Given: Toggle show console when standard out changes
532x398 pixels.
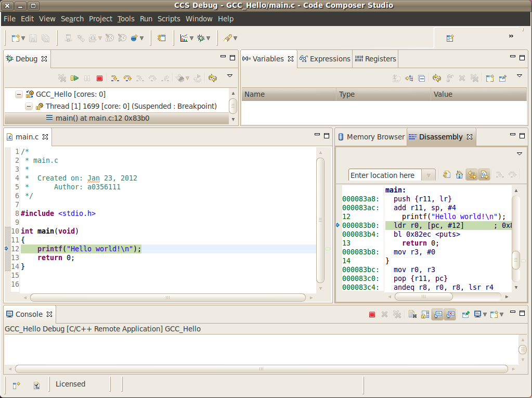Looking at the screenshot, I should tap(437, 314).
